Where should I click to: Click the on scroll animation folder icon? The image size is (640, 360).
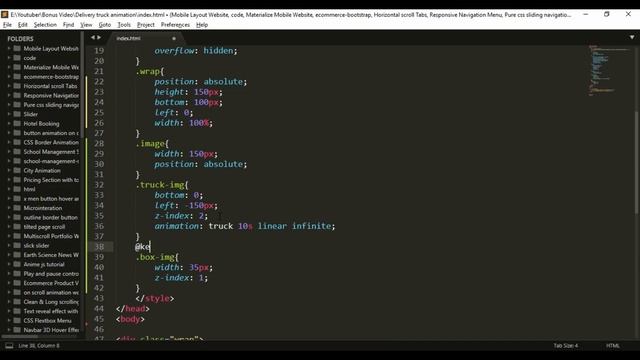pos(17,292)
